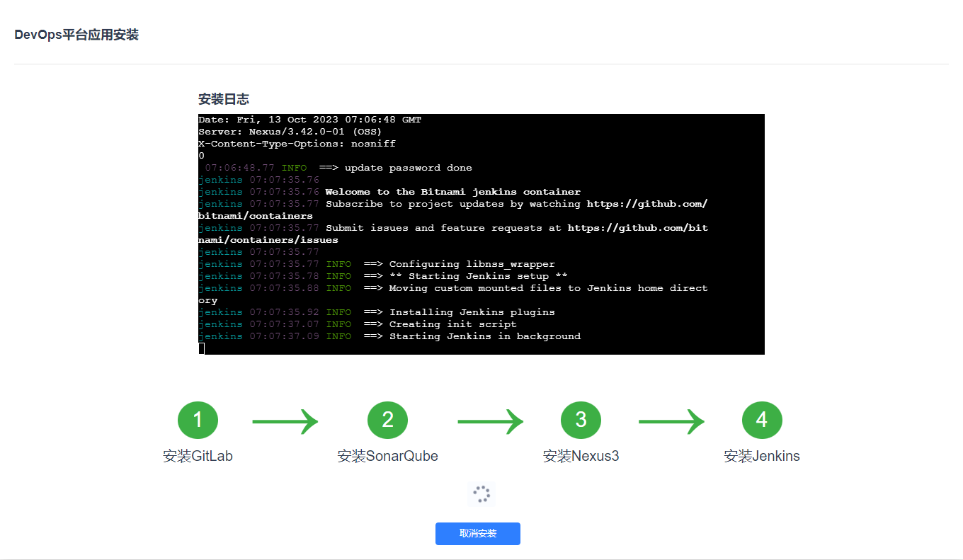Click the 'X-Content-Type-Options: nosniff' log line

pos(297,144)
